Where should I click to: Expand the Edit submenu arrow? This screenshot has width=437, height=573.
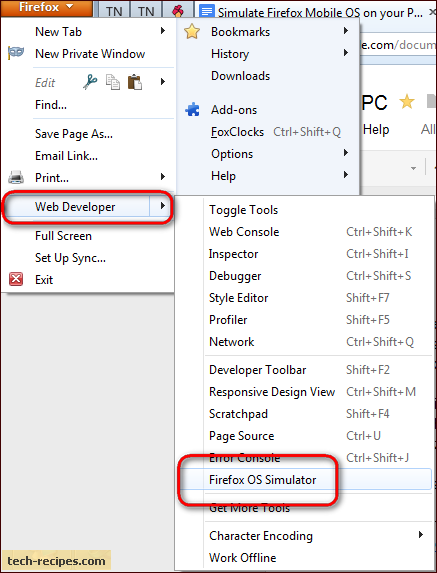click(163, 81)
